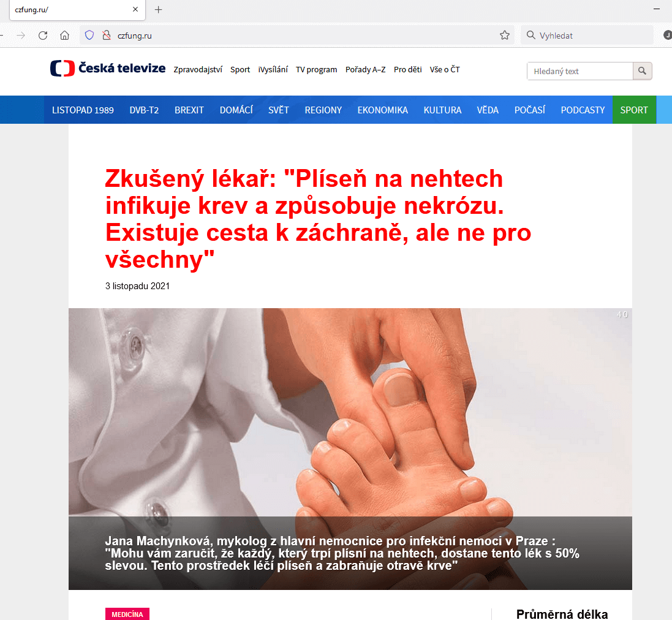The image size is (672, 620).
Task: Click the Vyhledat browser search box
Action: 587,36
